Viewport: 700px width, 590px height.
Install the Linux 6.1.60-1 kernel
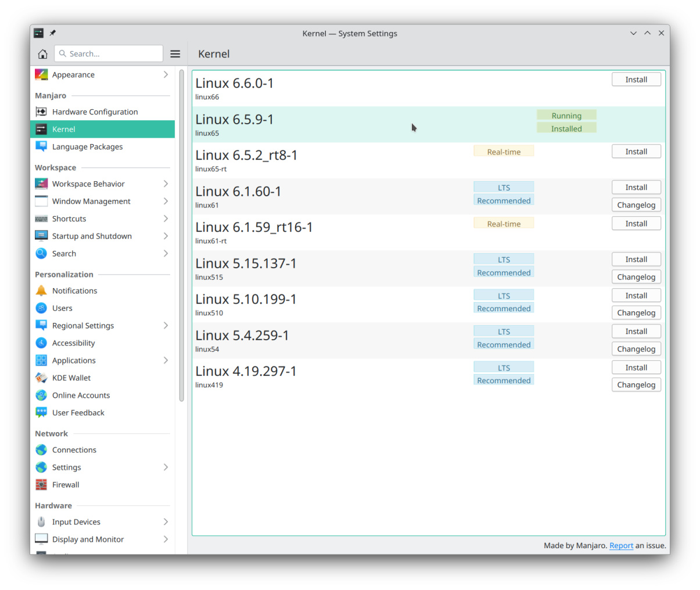(x=636, y=188)
